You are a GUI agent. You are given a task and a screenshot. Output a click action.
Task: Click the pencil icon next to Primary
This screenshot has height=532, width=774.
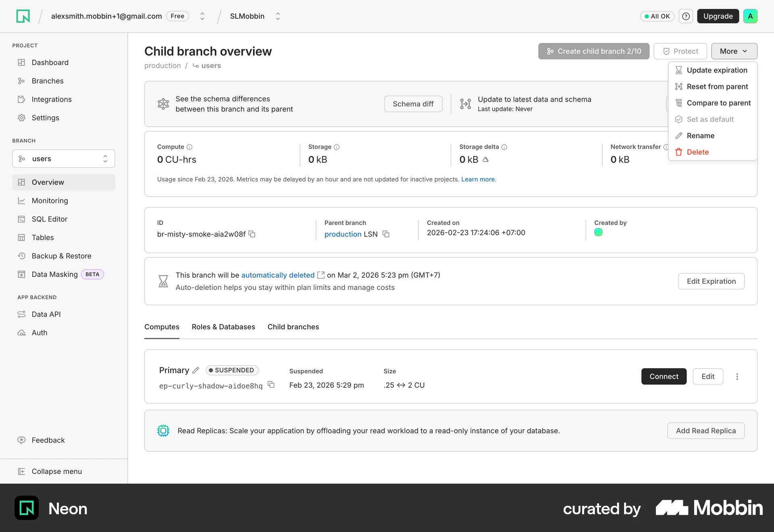point(196,370)
